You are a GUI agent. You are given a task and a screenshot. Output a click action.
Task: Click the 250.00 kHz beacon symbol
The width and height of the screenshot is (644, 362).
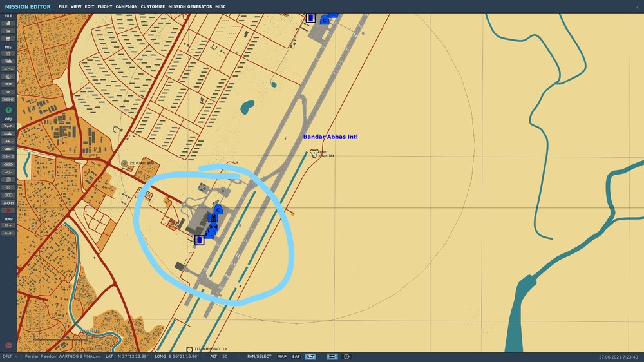click(124, 163)
